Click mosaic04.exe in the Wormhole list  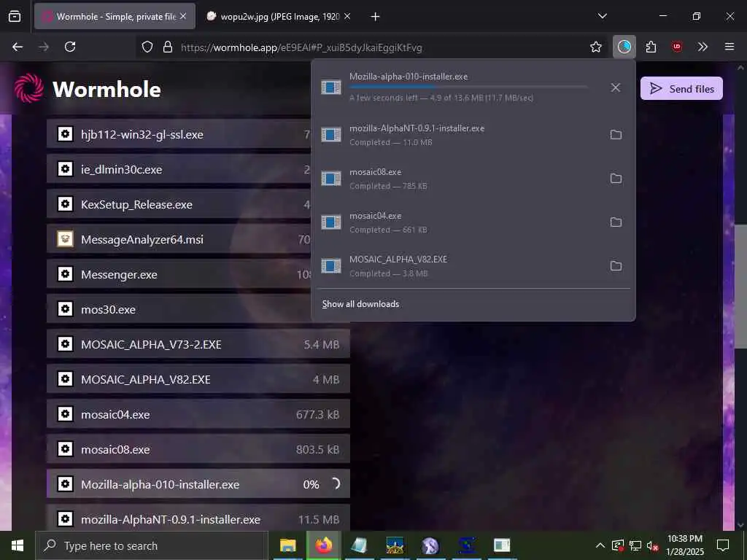(198, 414)
